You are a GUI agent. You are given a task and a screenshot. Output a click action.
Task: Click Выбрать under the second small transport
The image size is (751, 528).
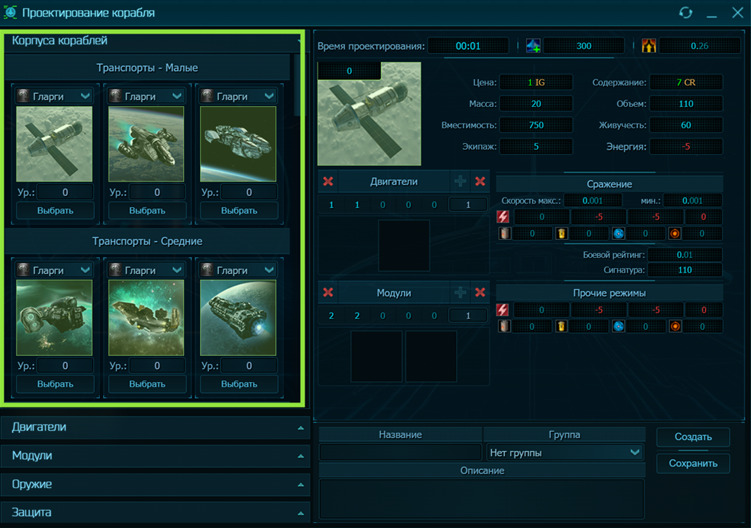[147, 211]
